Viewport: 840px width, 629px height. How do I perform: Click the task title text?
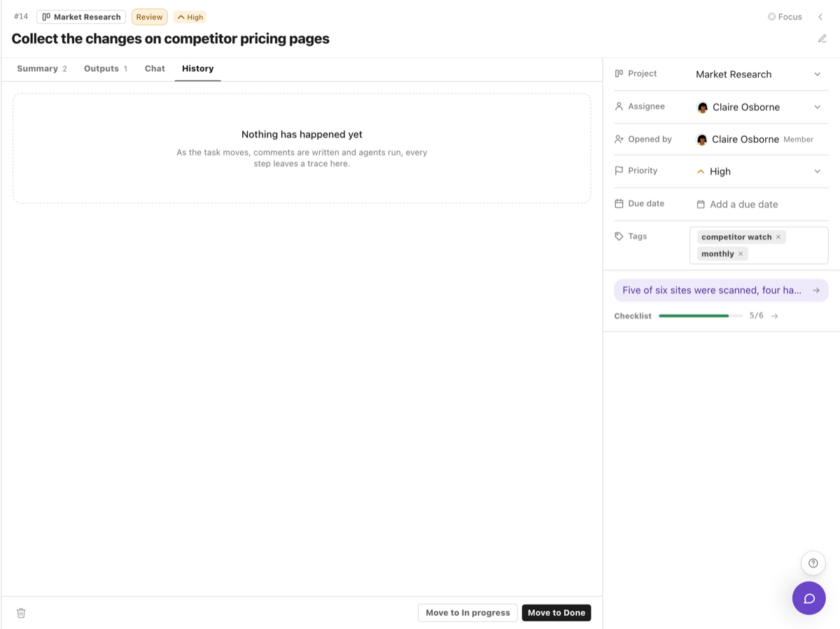point(170,39)
